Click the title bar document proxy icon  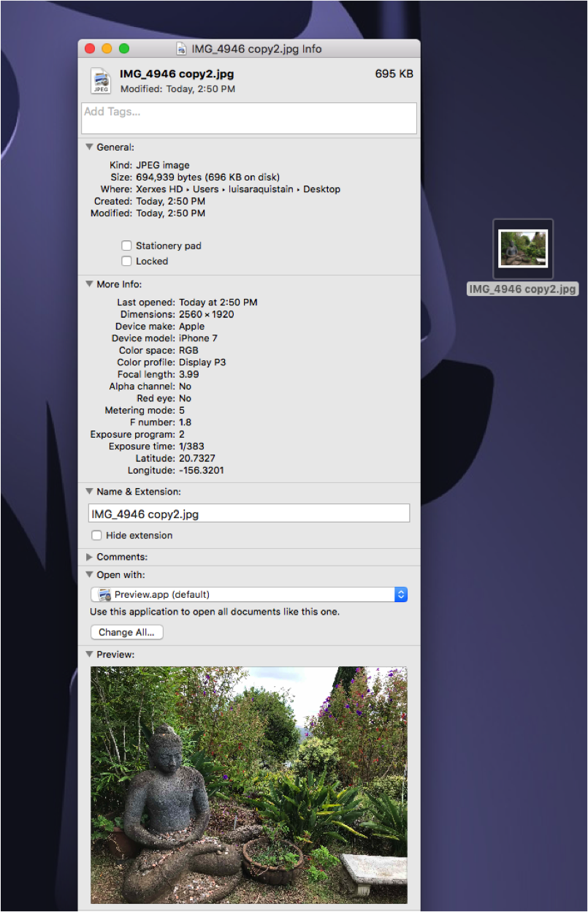click(182, 49)
